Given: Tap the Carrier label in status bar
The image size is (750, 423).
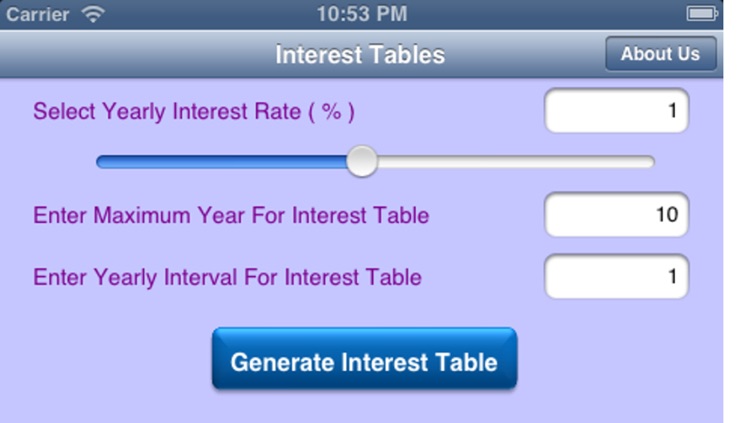Looking at the screenshot, I should click(x=38, y=14).
